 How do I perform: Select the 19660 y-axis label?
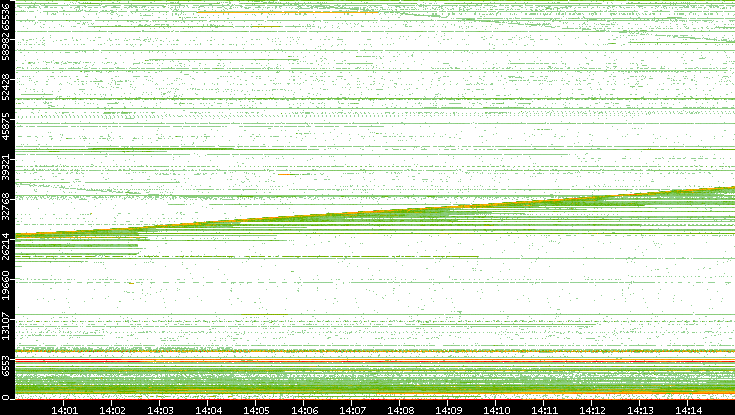(7, 286)
